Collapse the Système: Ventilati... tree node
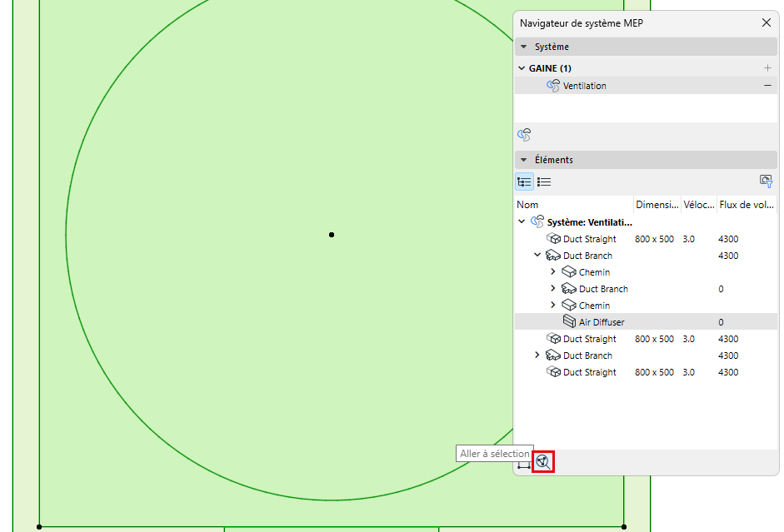This screenshot has width=784, height=532. [x=522, y=221]
